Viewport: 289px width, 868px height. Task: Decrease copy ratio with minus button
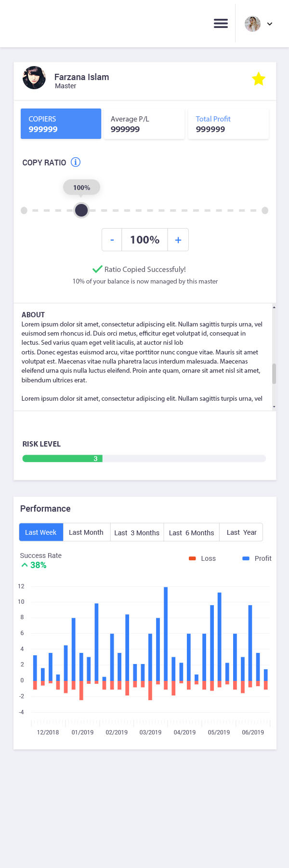[112, 240]
